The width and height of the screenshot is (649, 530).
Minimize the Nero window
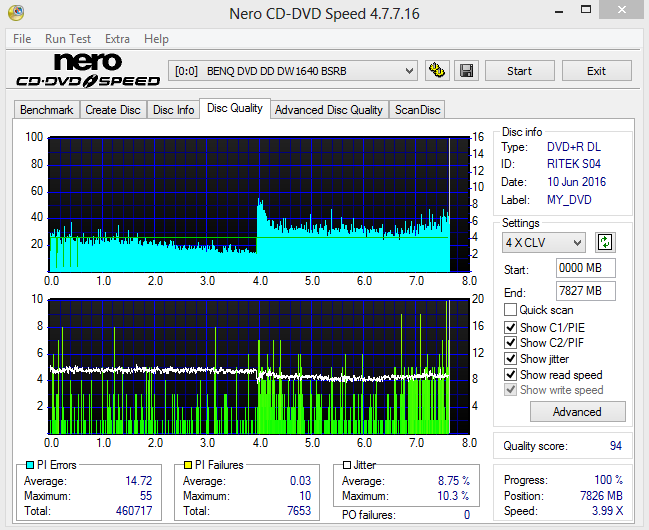click(x=559, y=11)
